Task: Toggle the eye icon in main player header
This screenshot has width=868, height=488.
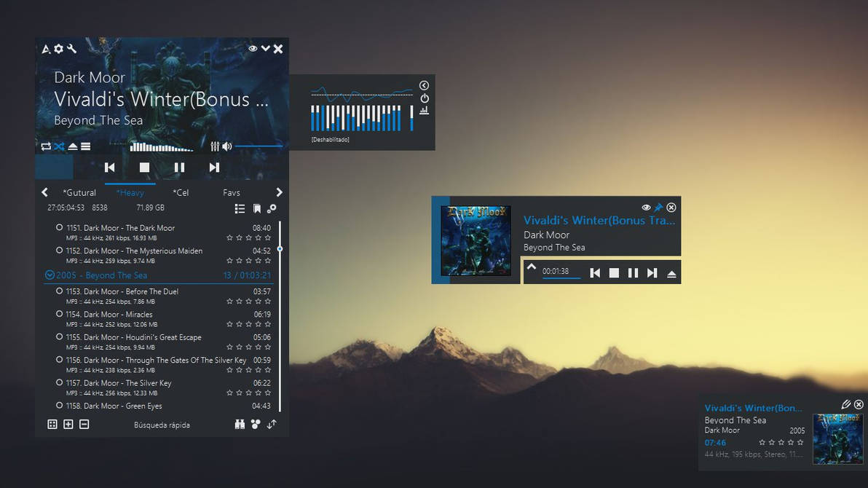Action: (253, 49)
